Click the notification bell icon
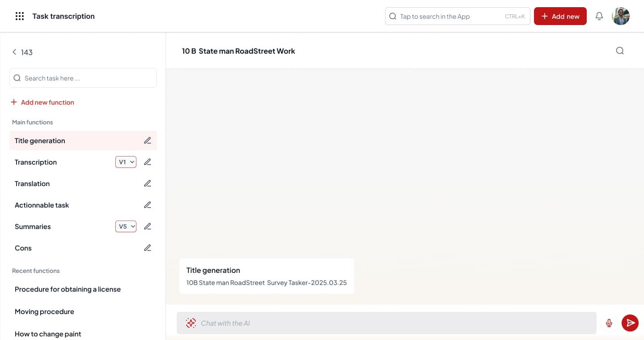 (599, 16)
